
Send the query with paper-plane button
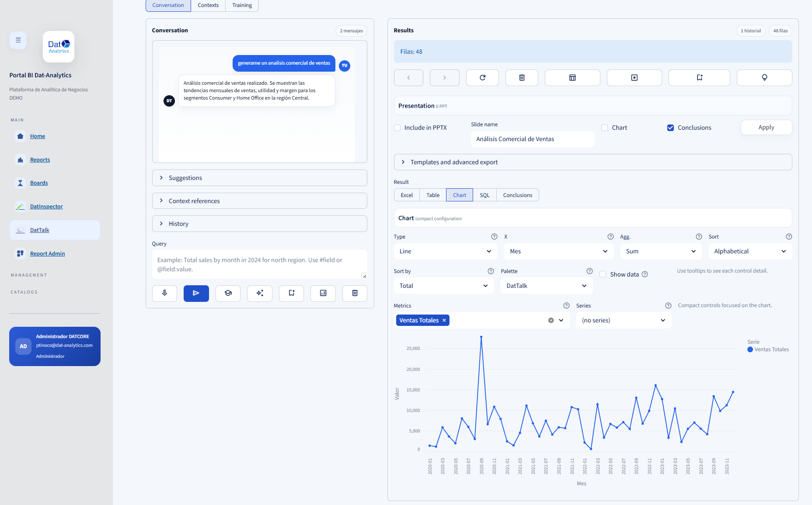[196, 293]
